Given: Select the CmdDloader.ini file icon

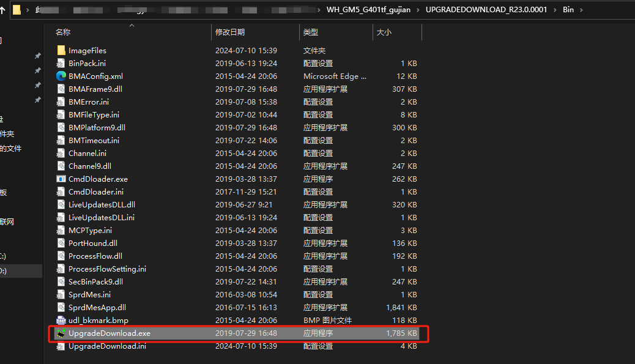Looking at the screenshot, I should pos(61,191).
